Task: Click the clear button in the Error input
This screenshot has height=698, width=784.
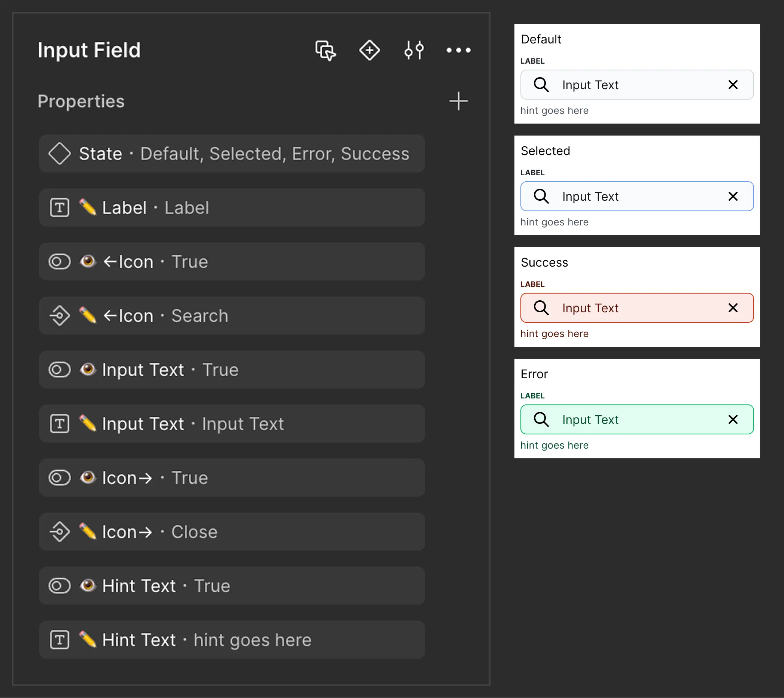Action: pos(733,419)
